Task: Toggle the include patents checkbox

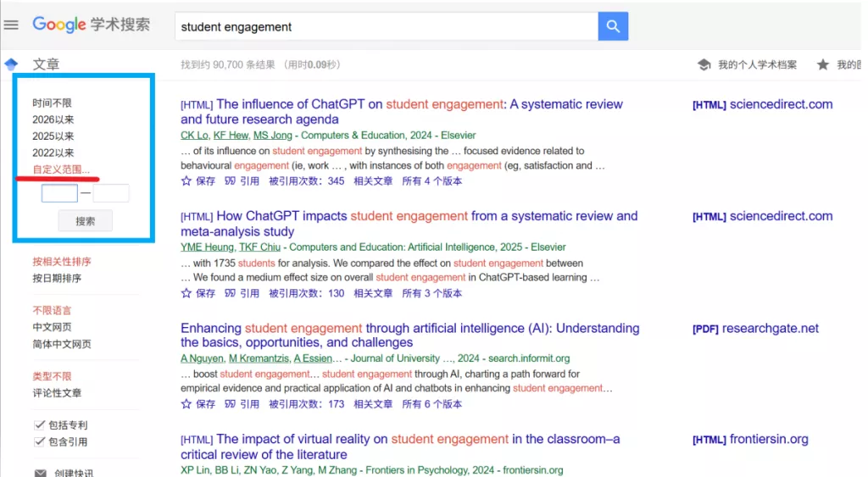Action: tap(40, 425)
